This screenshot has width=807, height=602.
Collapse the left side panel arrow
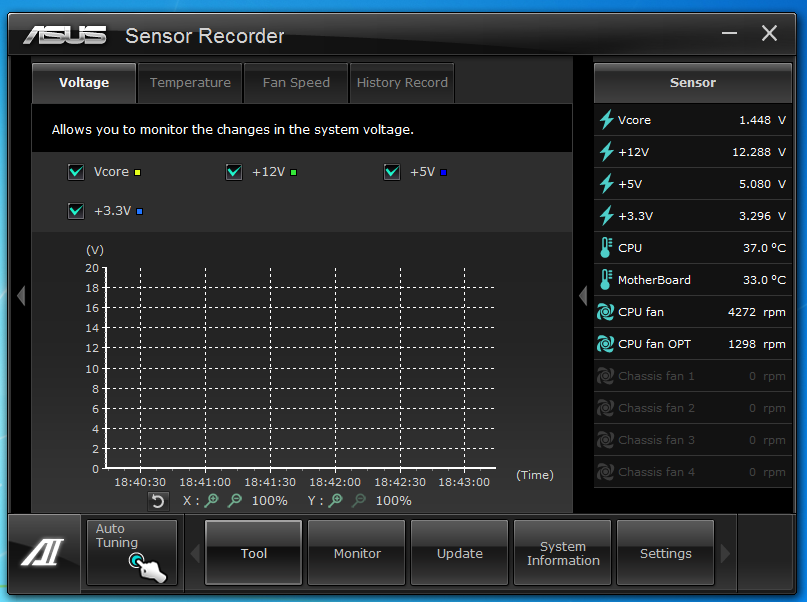coord(21,296)
